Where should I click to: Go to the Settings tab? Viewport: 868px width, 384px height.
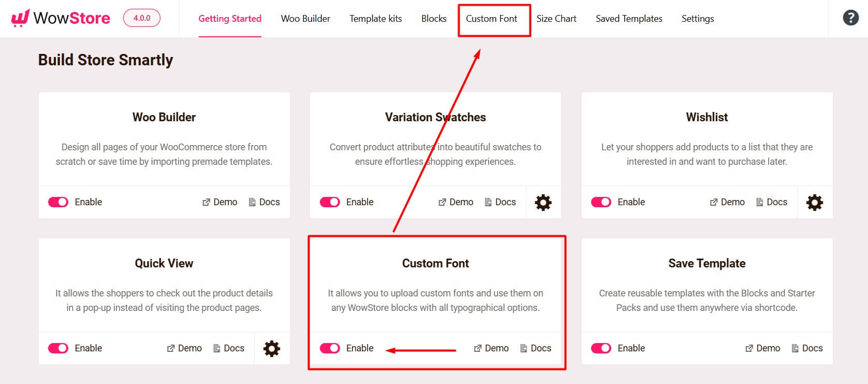coord(698,19)
